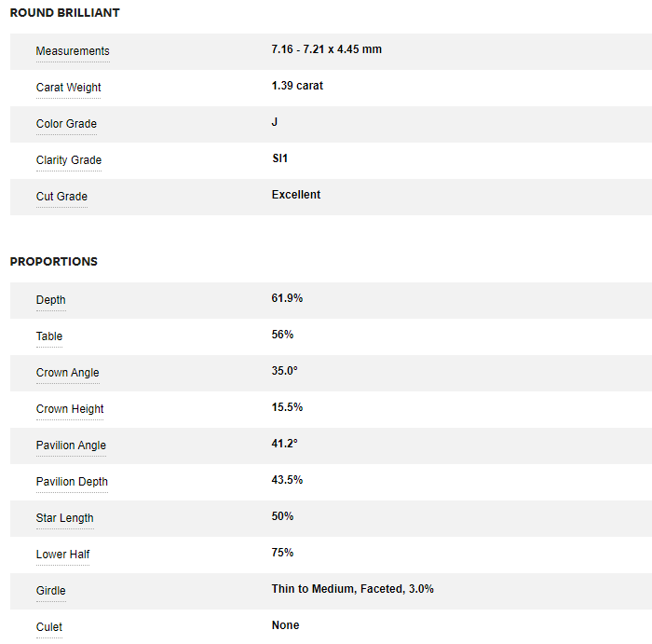
Task: Select the Culet term link
Action: [x=49, y=627]
